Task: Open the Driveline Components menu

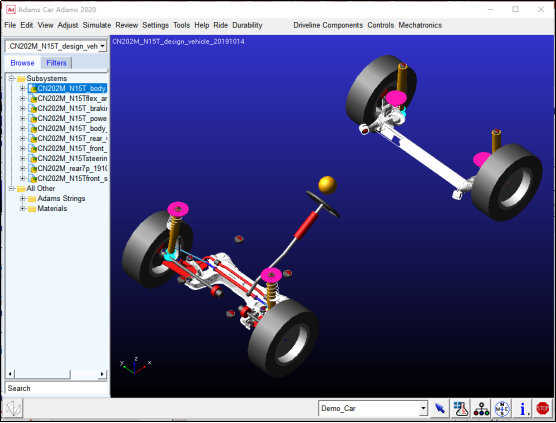Action: 328,25
